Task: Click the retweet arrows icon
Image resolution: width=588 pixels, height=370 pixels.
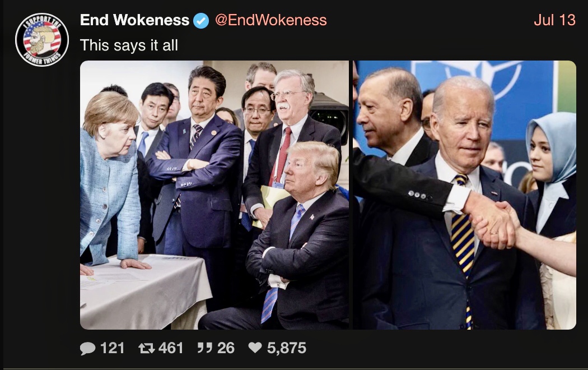Action: tap(146, 348)
